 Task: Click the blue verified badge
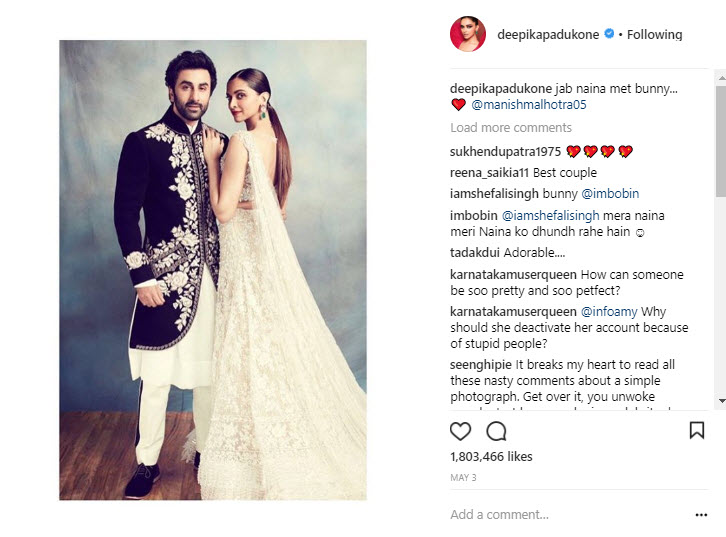tap(609, 33)
